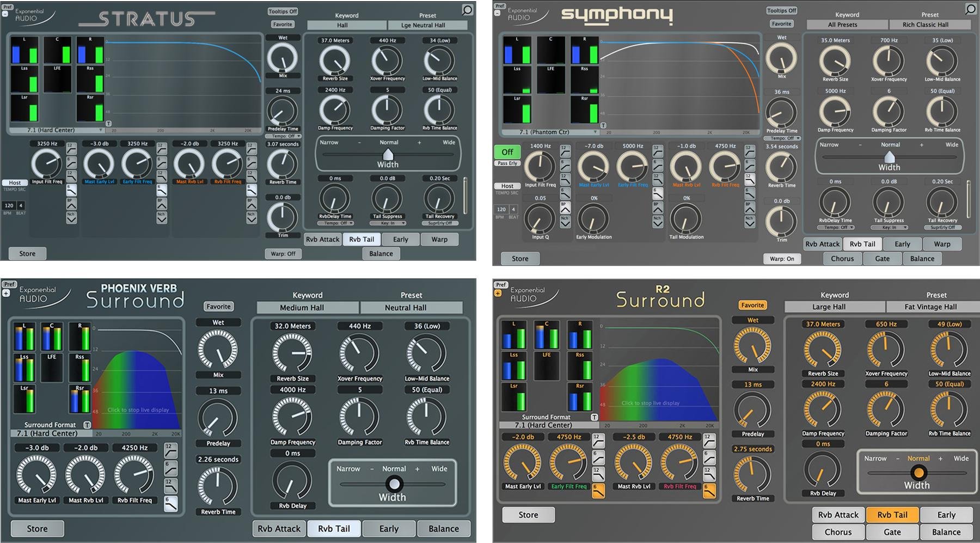Toggle the green Off button in Symphony
Viewport: 980px width, 543px height.
click(507, 152)
